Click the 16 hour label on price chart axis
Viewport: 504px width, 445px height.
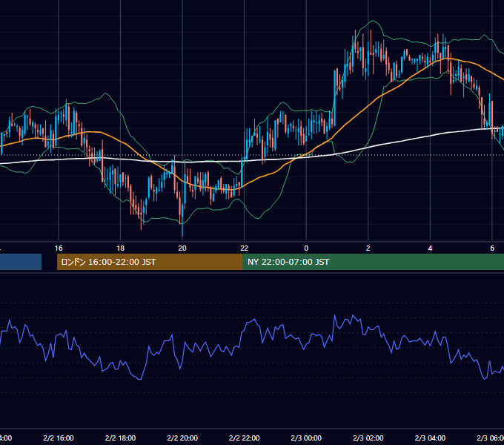pos(59,248)
